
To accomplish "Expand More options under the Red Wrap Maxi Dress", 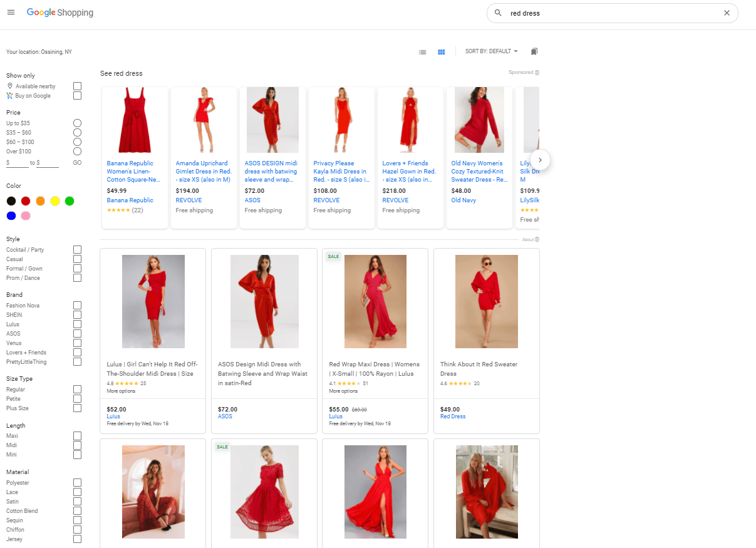I will pos(343,390).
